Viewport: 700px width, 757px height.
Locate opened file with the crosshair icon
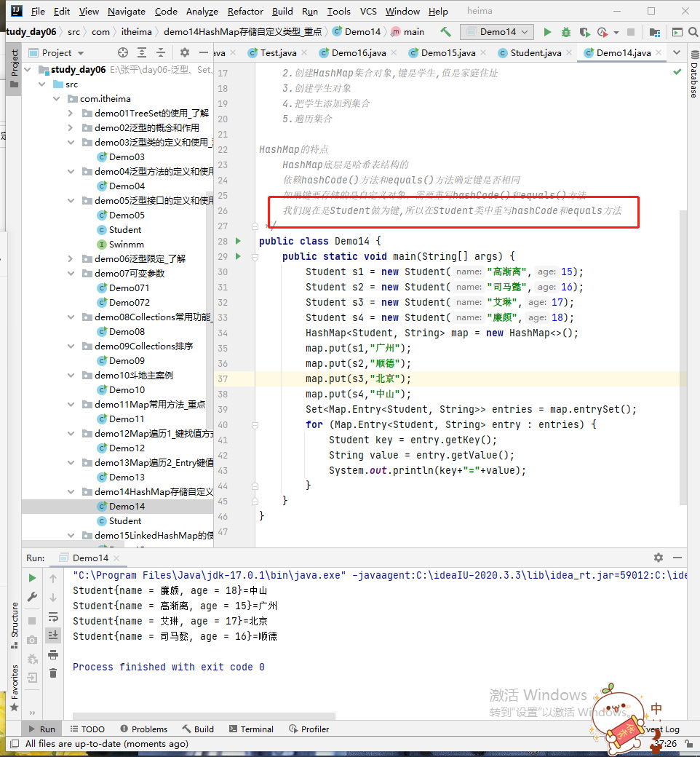(123, 52)
